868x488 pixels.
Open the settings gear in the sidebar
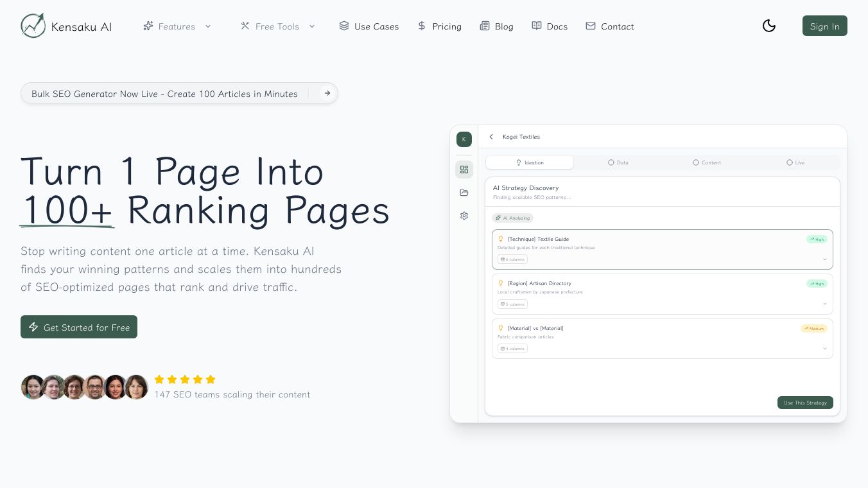point(464,216)
